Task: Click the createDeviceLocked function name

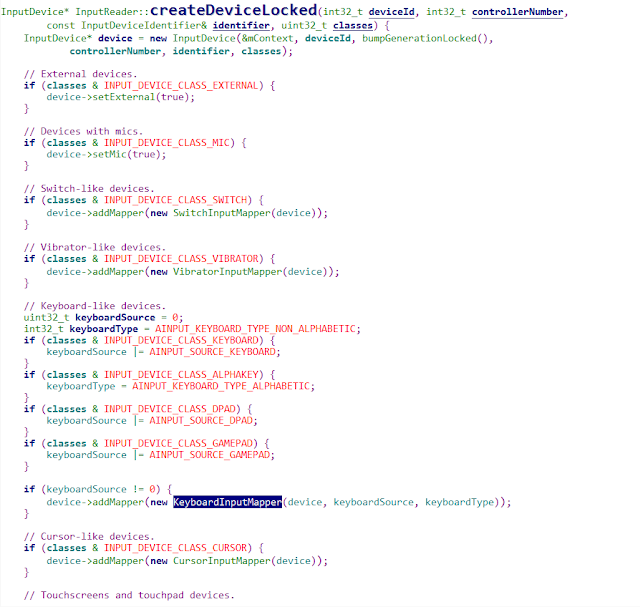Action: point(233,10)
